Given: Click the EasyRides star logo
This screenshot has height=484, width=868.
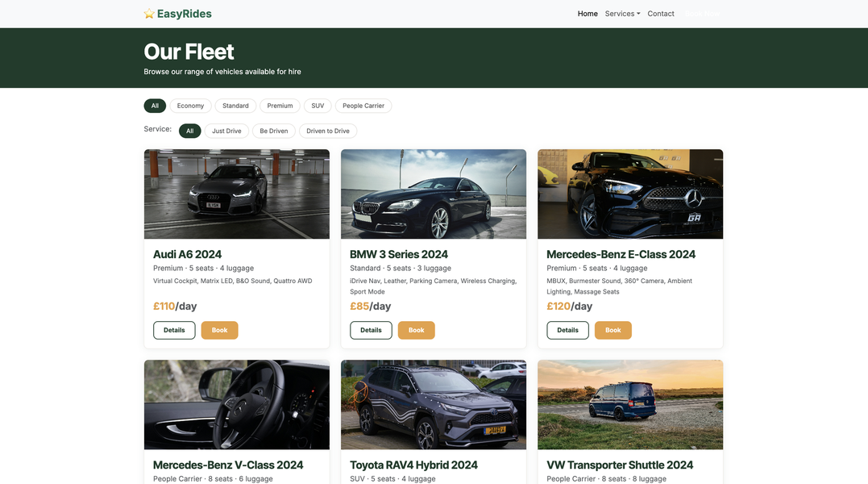Looking at the screenshot, I should point(148,14).
